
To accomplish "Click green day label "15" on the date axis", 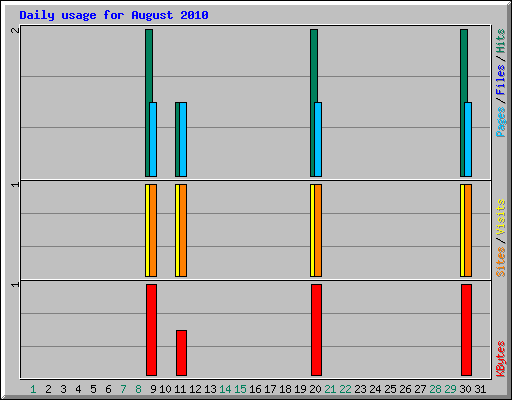I will (240, 389).
